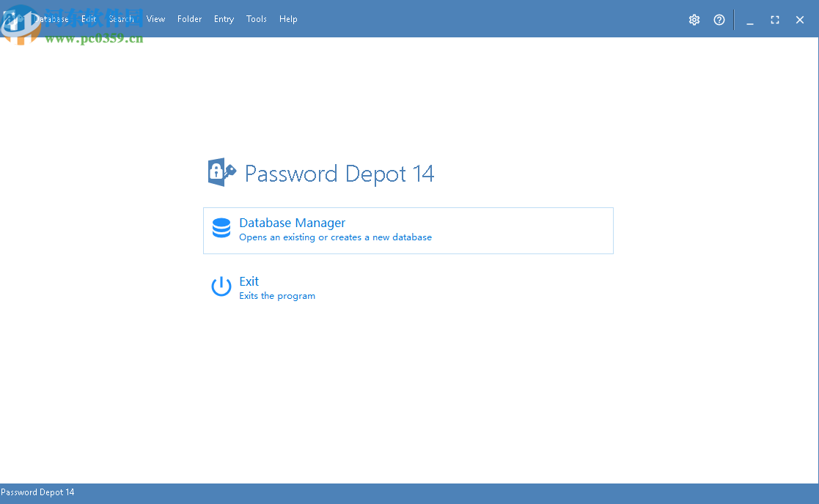Click the Password Depot lock-and-key logo
This screenshot has width=819, height=504.
tap(221, 171)
